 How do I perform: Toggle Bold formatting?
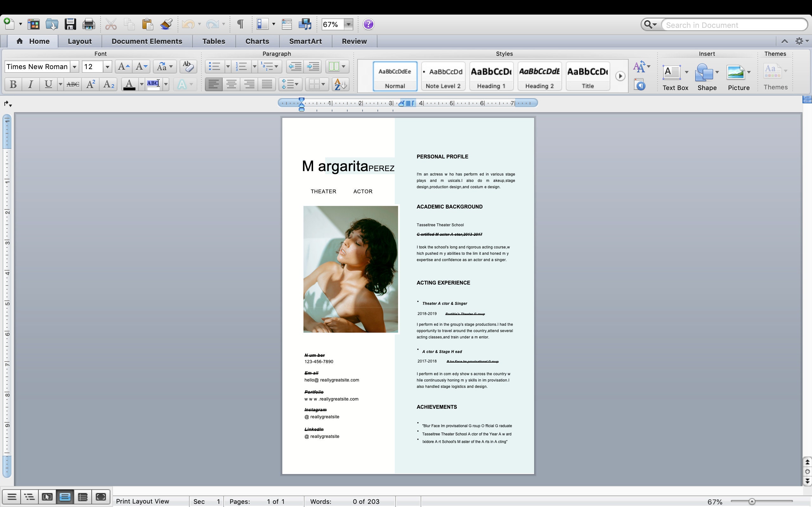pos(13,84)
